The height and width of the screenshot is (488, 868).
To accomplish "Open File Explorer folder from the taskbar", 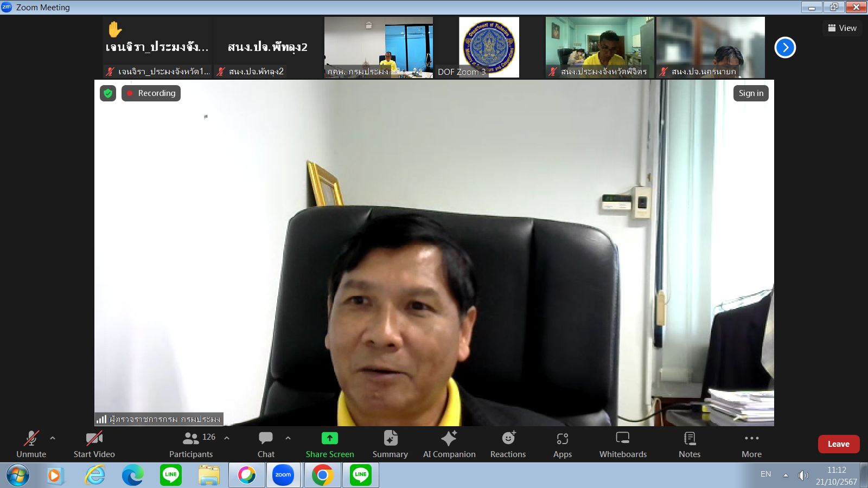I will click(x=209, y=476).
